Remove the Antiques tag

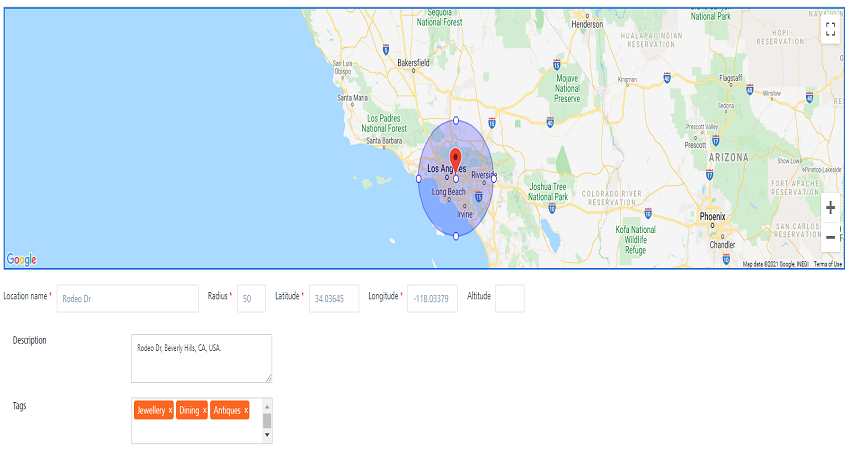click(x=246, y=411)
